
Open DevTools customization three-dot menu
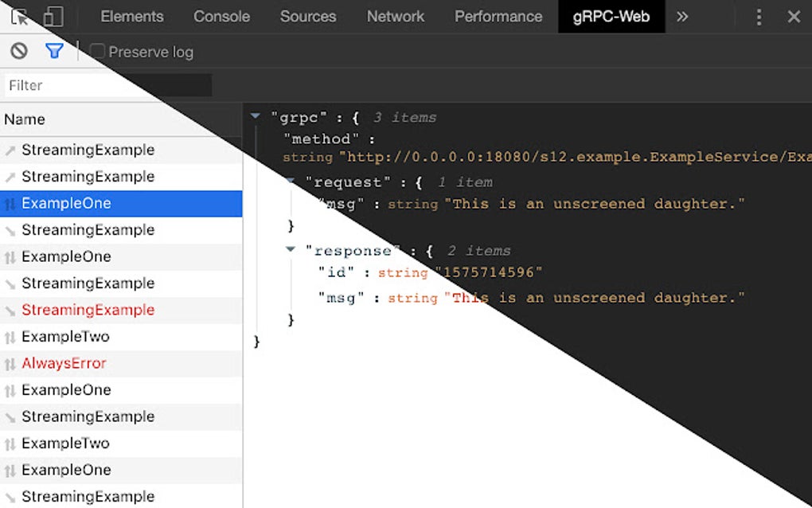tap(759, 16)
